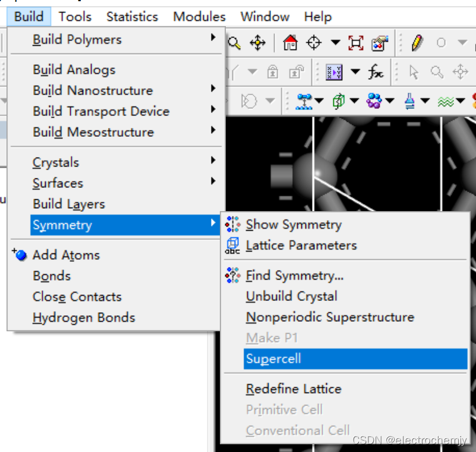Open the blue Forcite module icon

click(x=304, y=102)
